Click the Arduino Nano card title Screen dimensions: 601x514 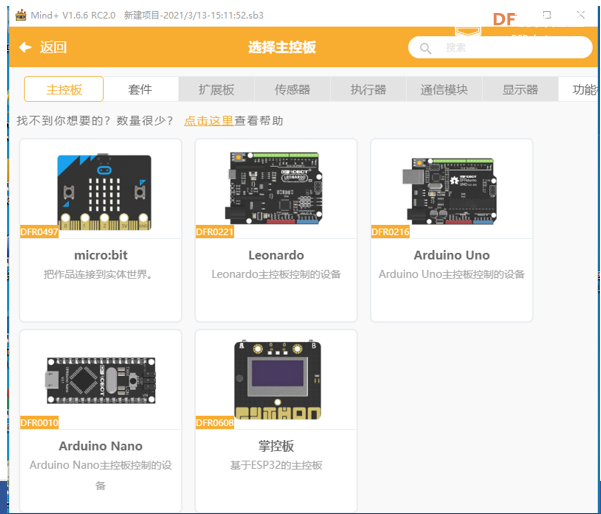pyautogui.click(x=100, y=446)
